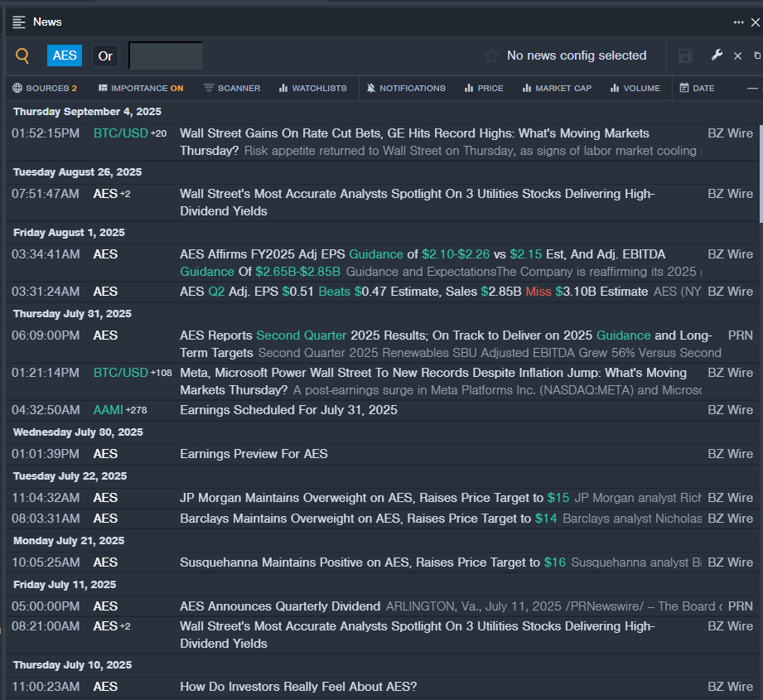Screen dimensions: 763x700
Task: Click the star favorite news config icon
Action: 491,56
